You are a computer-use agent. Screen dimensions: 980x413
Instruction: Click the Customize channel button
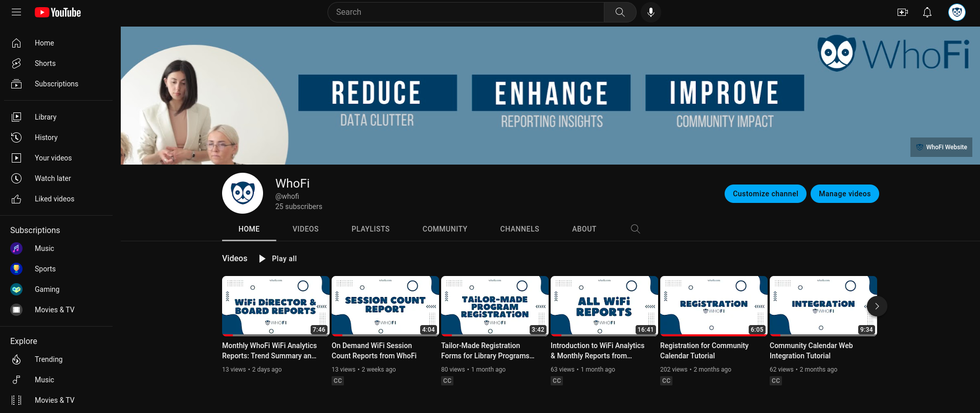point(765,194)
